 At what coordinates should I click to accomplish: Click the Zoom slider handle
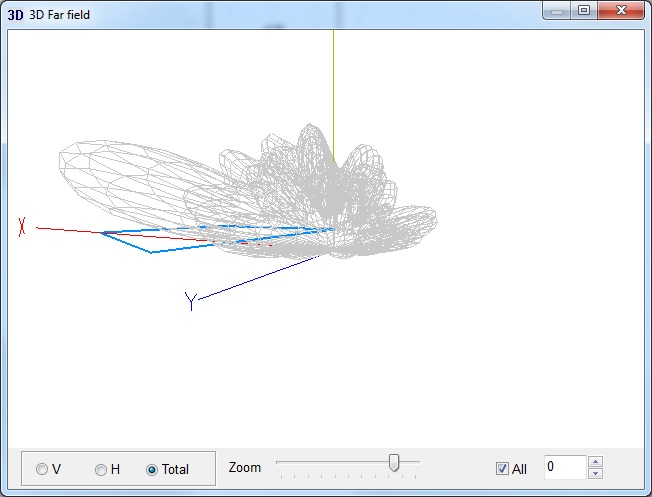pos(394,463)
